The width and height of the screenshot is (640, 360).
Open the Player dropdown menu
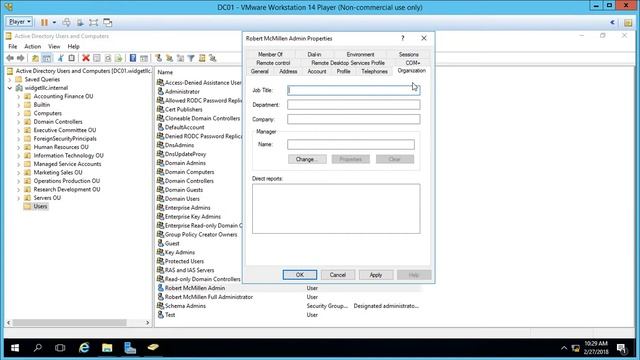19,22
